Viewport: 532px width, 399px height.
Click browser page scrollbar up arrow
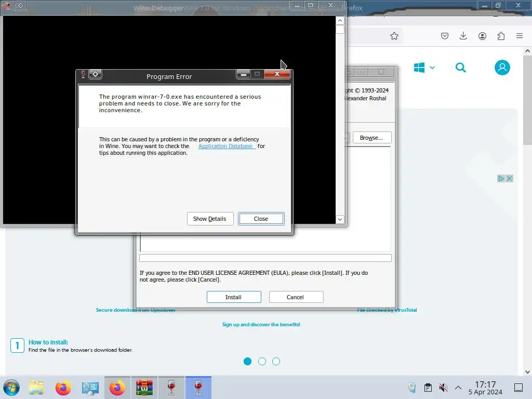click(x=527, y=51)
